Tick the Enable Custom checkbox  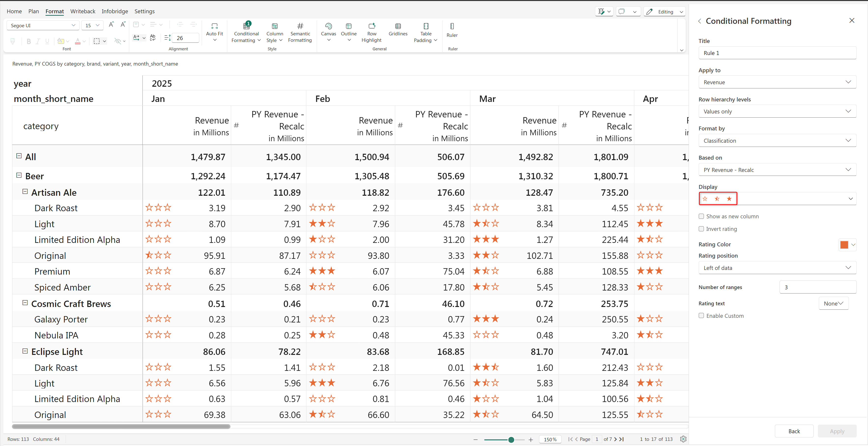[x=701, y=316]
